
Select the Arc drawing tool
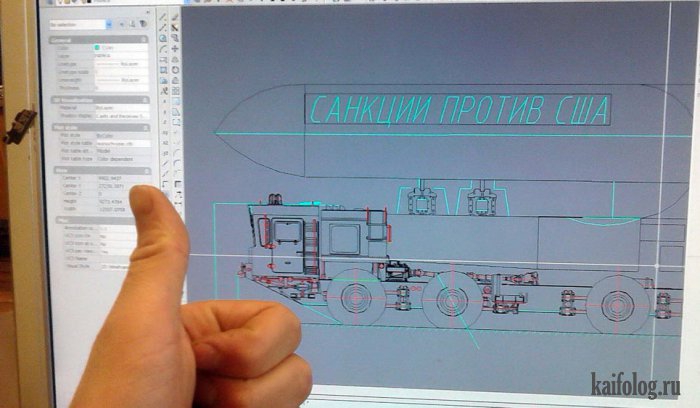[163, 49]
